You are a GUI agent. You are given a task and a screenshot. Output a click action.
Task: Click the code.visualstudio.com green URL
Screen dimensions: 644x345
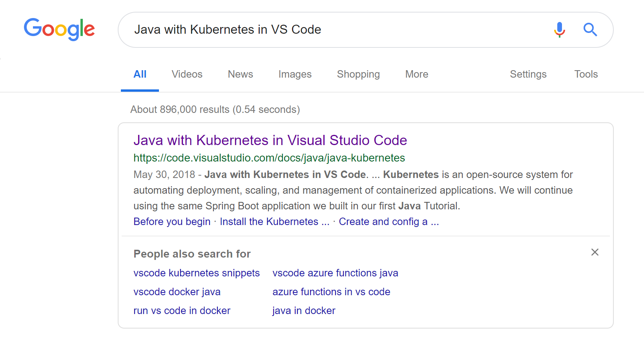[x=269, y=158]
